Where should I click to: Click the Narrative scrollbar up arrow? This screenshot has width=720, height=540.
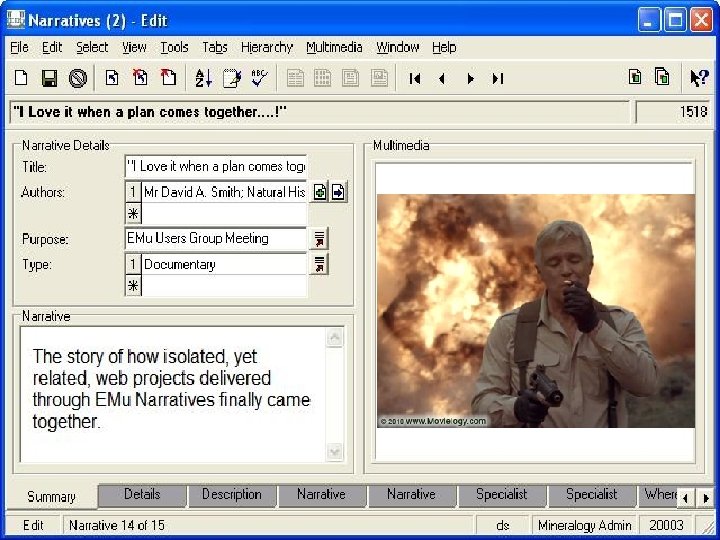(x=335, y=338)
